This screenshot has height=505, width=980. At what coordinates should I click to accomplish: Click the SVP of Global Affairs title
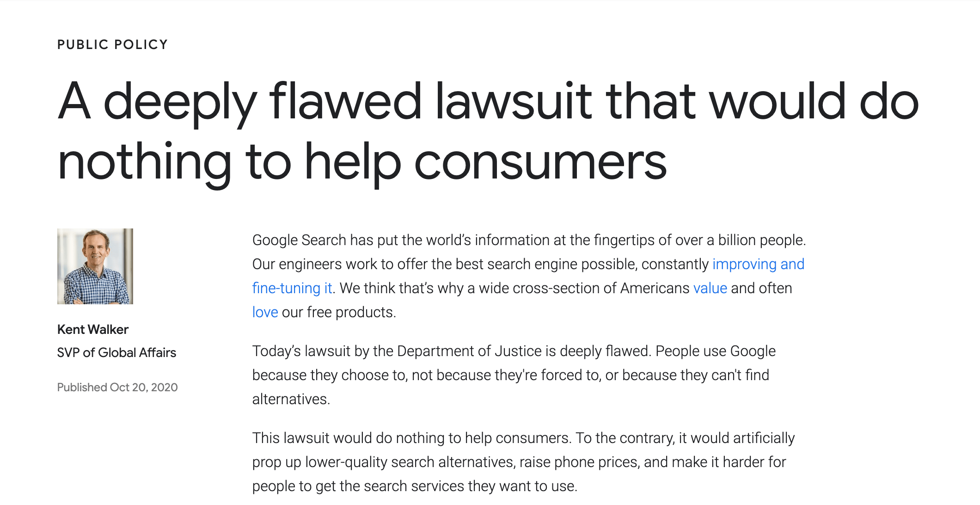[x=116, y=352]
